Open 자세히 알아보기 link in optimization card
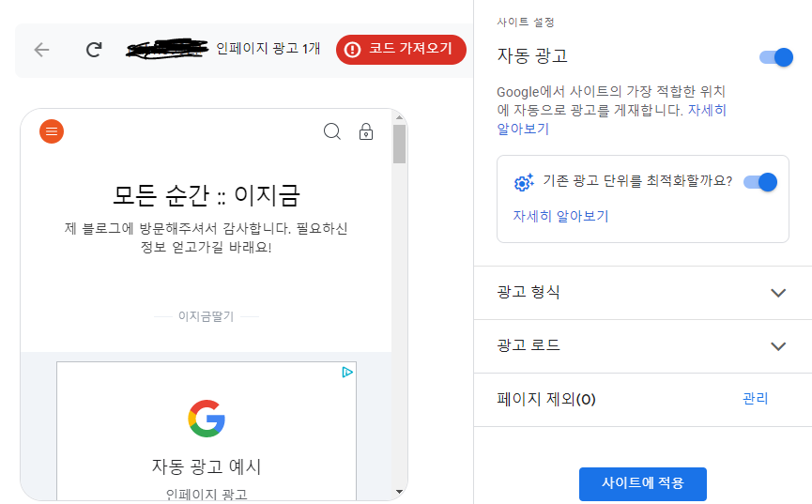The height and width of the screenshot is (504, 812). pos(560,216)
